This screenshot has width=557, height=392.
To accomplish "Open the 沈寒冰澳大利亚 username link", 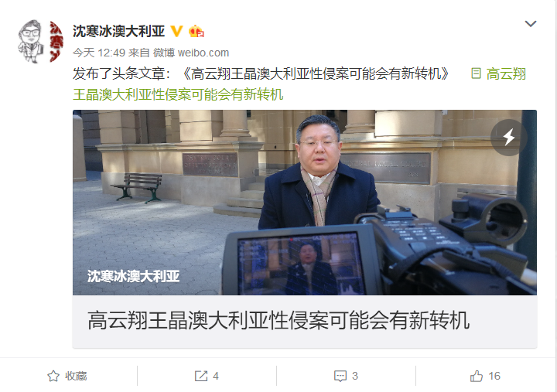I will point(118,31).
